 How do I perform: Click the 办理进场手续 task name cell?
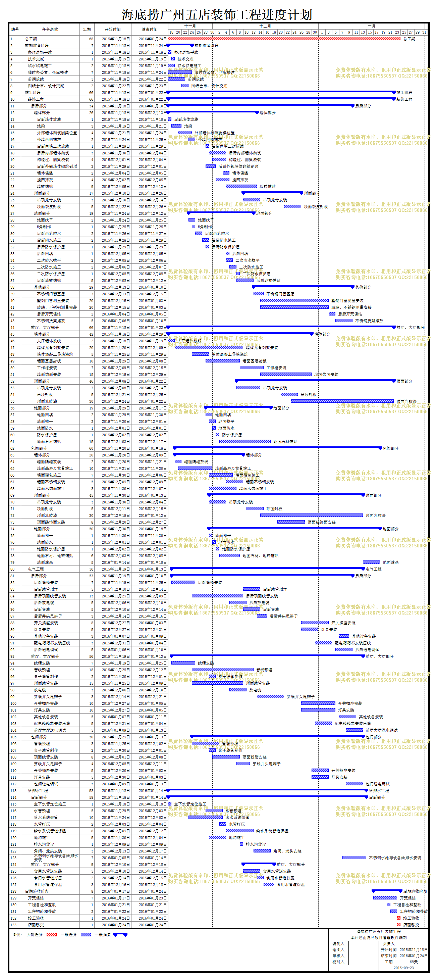[40, 52]
